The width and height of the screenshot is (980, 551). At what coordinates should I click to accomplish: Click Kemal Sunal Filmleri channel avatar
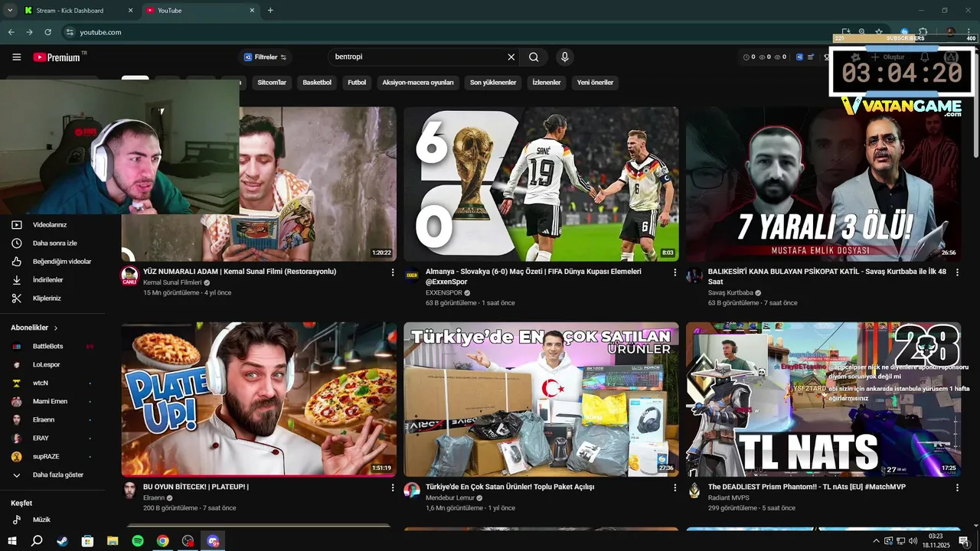pos(129,275)
